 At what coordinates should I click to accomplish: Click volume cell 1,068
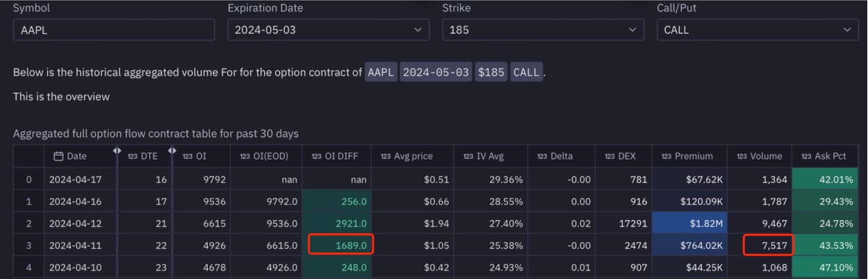760,267
